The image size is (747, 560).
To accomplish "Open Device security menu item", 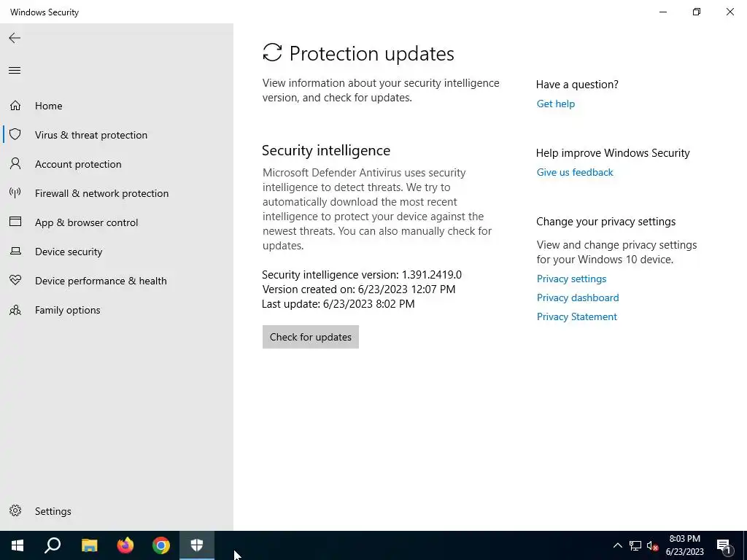I will (x=117, y=252).
